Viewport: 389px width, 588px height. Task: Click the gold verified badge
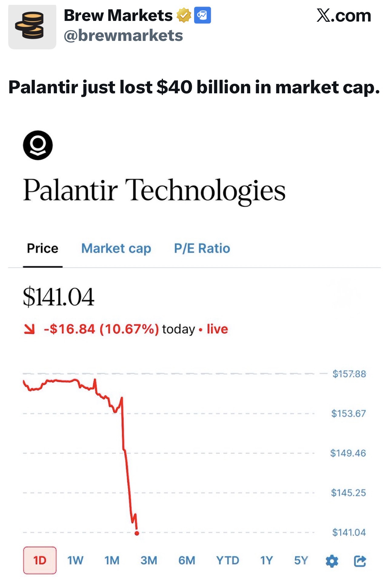[184, 15]
